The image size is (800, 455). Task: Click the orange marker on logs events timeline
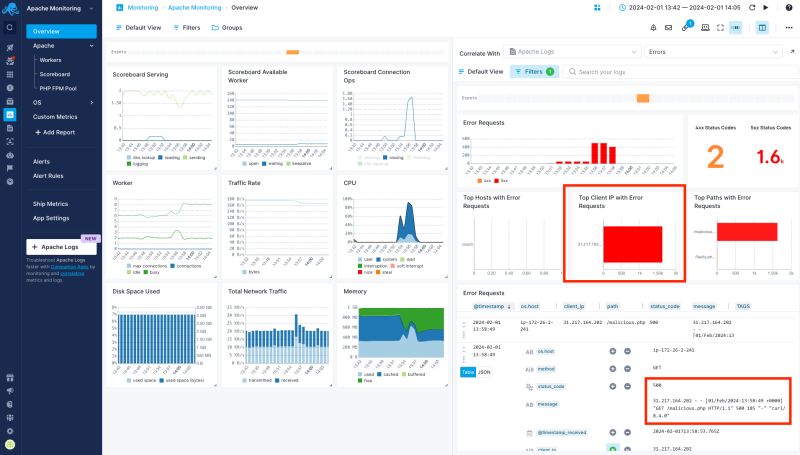point(643,98)
